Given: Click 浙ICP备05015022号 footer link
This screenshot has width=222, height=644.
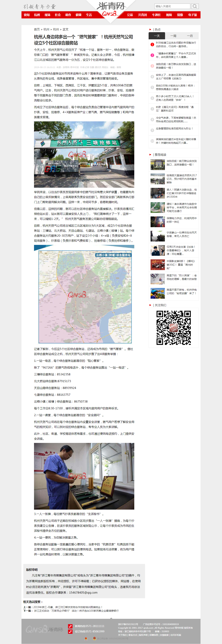Looking at the screenshot, I should pos(128,624).
